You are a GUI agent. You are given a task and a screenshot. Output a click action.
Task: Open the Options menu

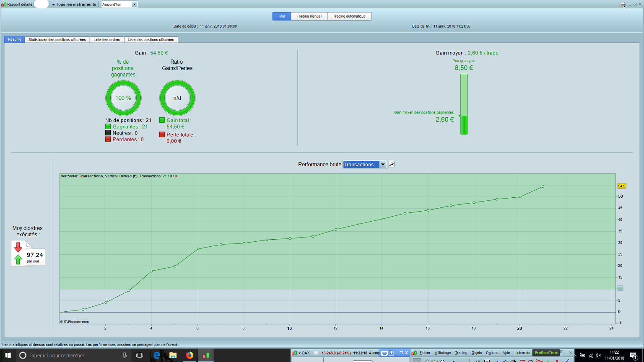[492, 353]
